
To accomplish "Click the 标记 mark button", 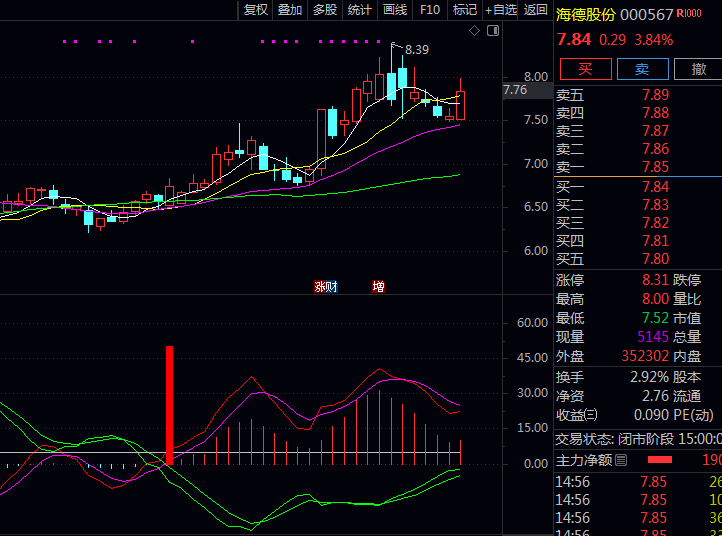I will tap(465, 10).
